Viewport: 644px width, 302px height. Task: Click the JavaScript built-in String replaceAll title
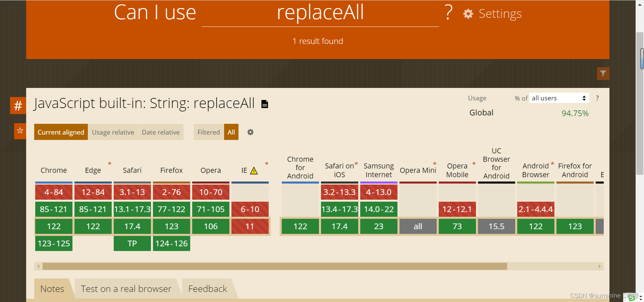tap(144, 103)
